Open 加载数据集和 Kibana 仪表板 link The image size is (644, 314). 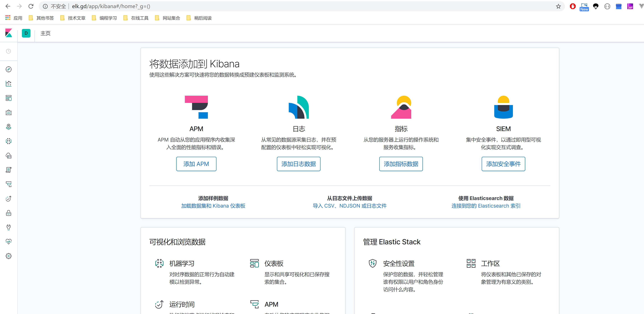[213, 206]
